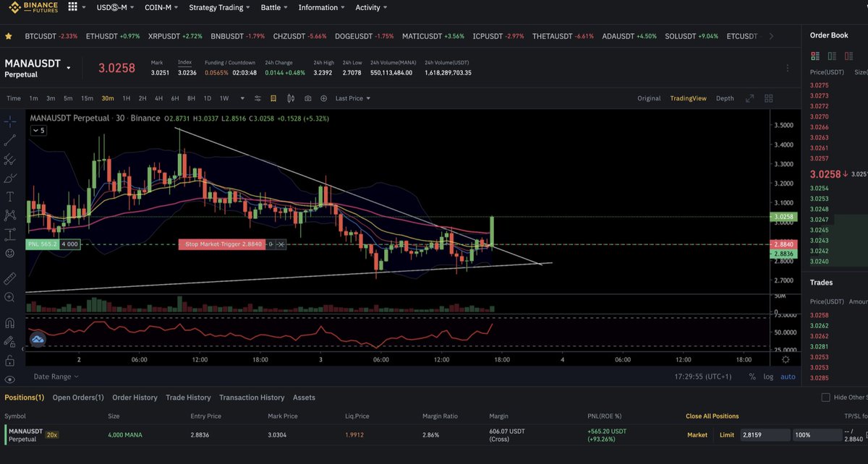Select the XABCD pattern tool
868x464 pixels.
click(x=10, y=215)
